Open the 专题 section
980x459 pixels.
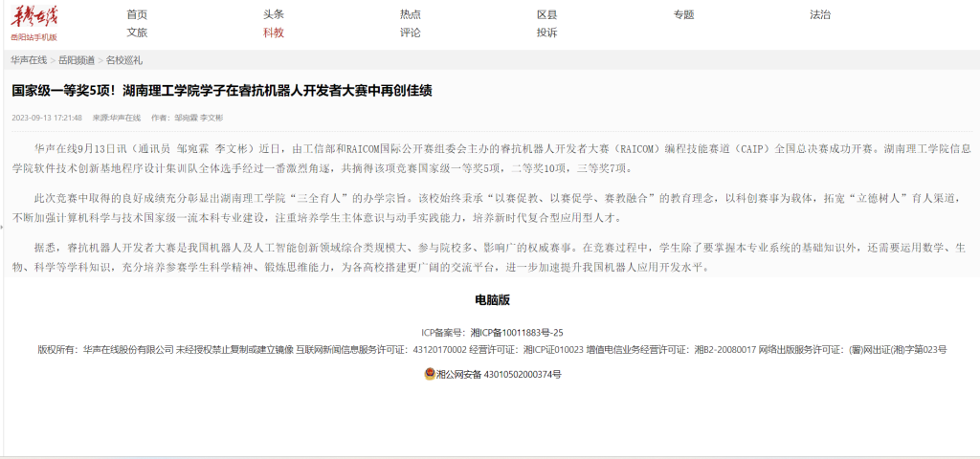coord(683,14)
